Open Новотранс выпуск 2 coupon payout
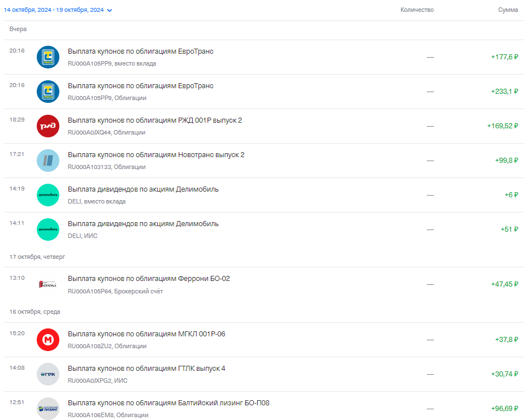The width and height of the screenshot is (528, 420). 264,161
